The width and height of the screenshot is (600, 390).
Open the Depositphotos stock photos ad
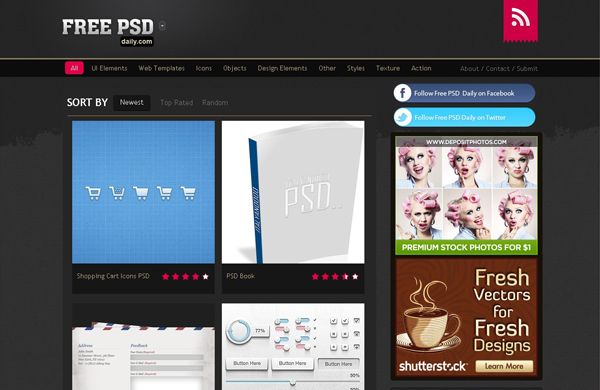[x=466, y=196]
